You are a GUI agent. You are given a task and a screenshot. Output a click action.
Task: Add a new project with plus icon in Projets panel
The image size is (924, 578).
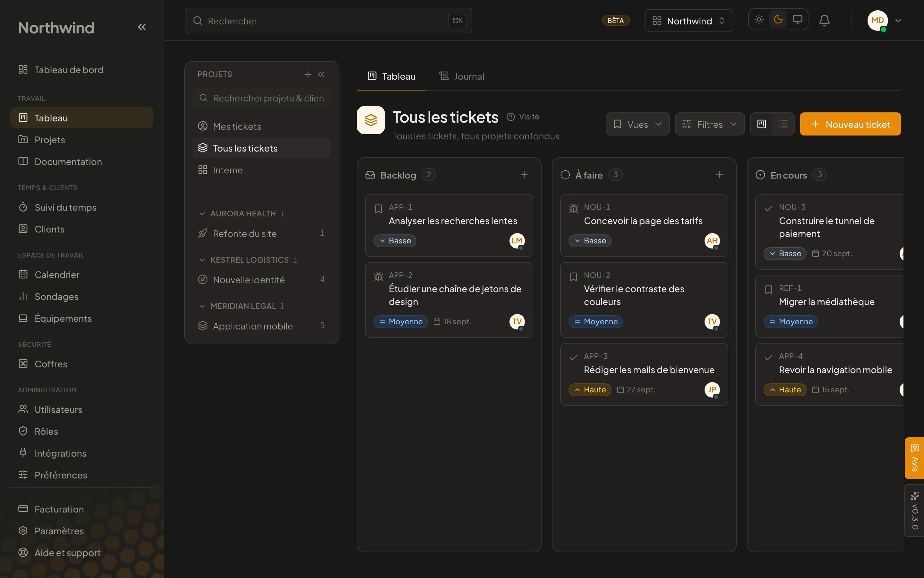tap(308, 74)
